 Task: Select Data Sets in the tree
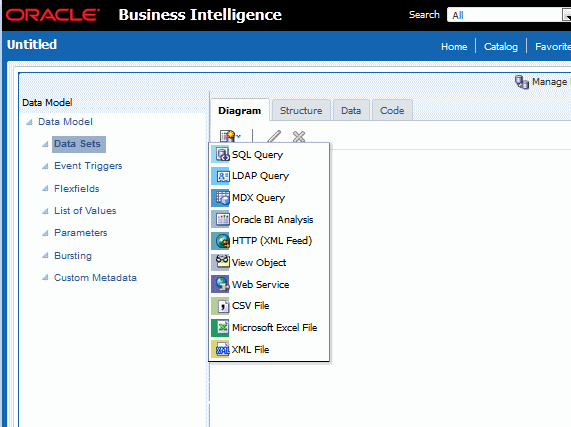(79, 144)
